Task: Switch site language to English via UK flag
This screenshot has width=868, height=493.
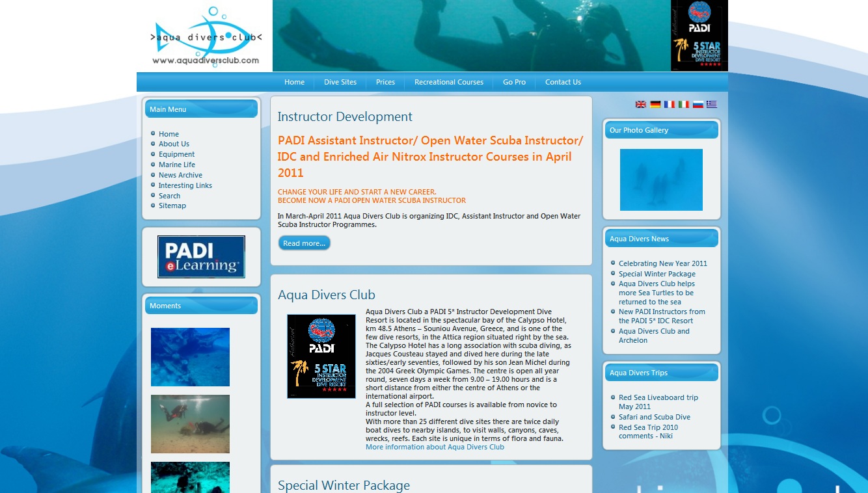Action: [x=640, y=103]
